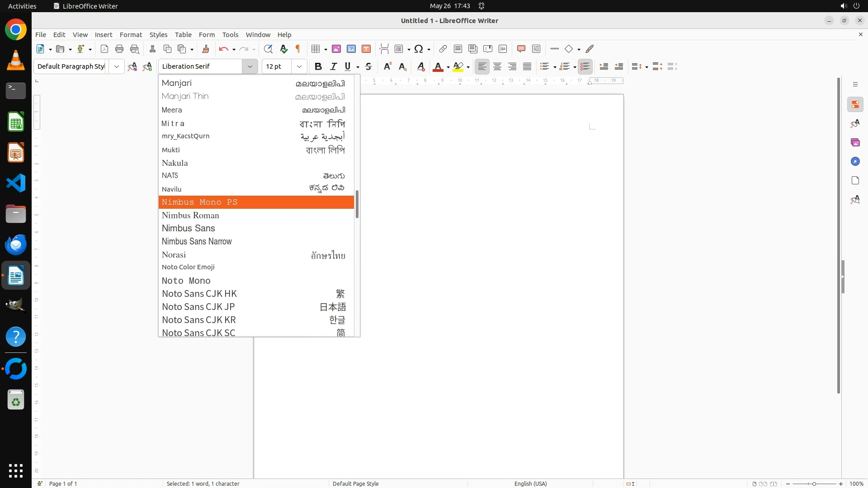Open the Format menu

coord(131,35)
